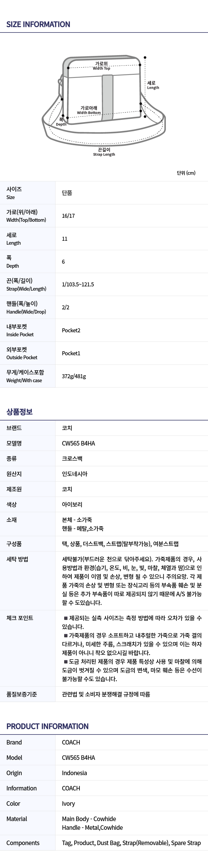Screen dimensions: 208x868
Task: Click the Width Top label in diagram
Action: (101, 66)
